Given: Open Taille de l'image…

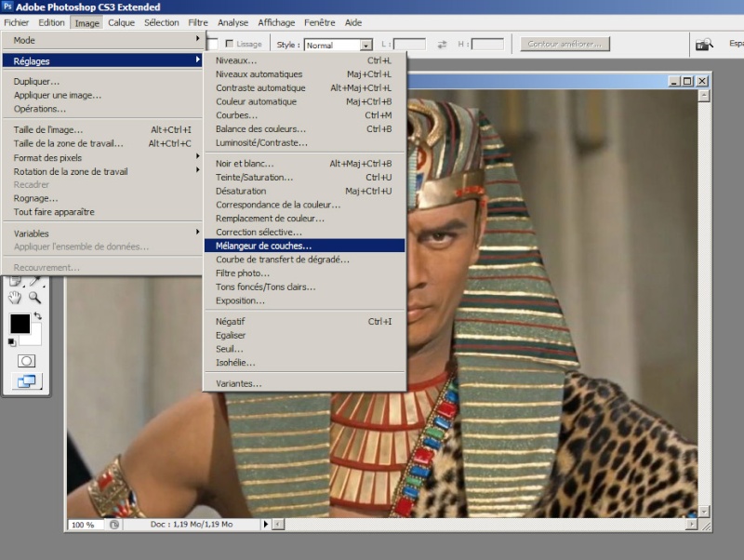Looking at the screenshot, I should pyautogui.click(x=102, y=129).
